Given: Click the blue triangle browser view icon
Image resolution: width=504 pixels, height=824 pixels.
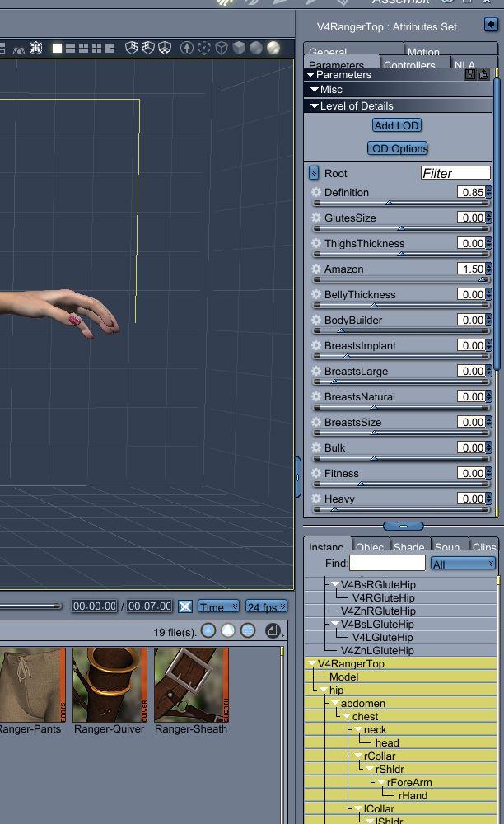Looking at the screenshot, I should tap(208, 630).
